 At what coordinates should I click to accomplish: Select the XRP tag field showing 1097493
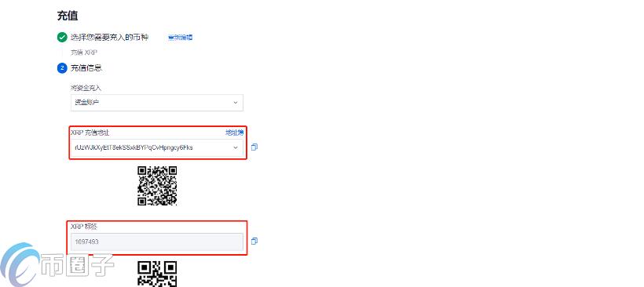[157, 242]
